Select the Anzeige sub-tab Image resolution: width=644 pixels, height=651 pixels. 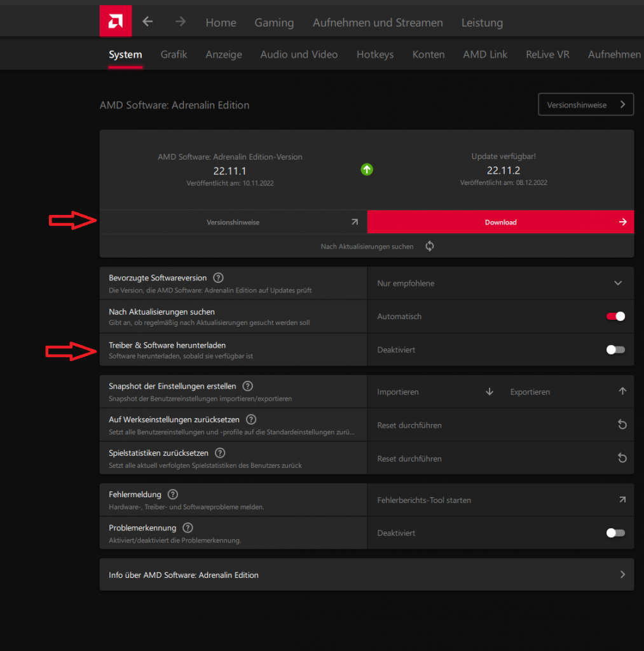click(224, 55)
